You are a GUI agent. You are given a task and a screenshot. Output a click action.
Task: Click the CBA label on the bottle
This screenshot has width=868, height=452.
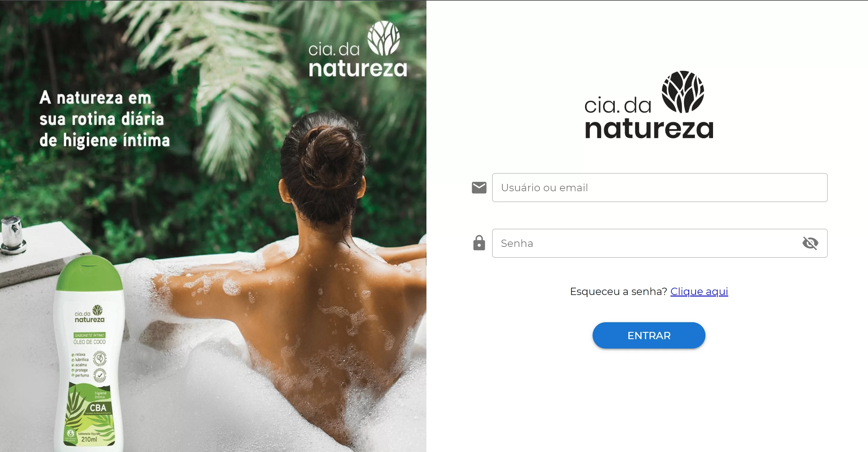pyautogui.click(x=98, y=408)
